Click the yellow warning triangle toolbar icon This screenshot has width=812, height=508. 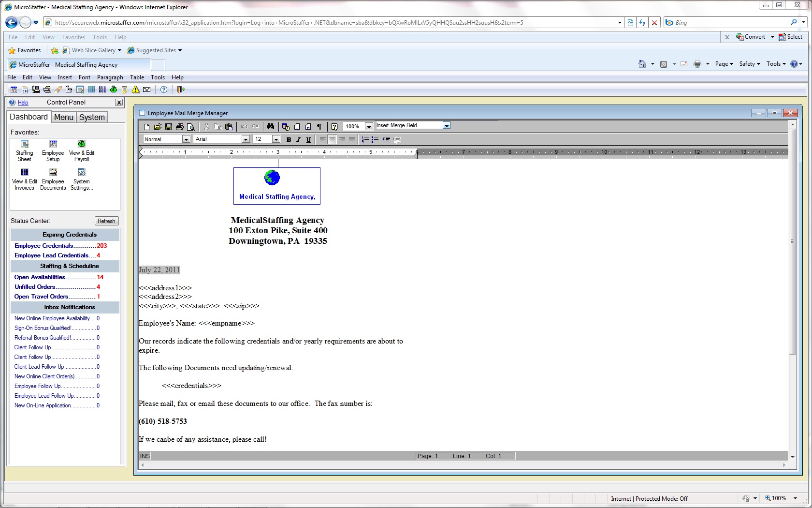136,90
